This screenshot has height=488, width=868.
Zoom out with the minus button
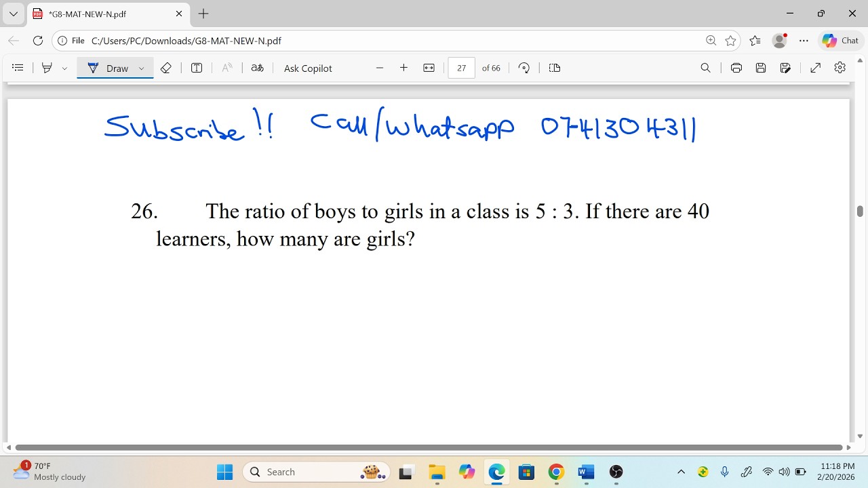[380, 68]
